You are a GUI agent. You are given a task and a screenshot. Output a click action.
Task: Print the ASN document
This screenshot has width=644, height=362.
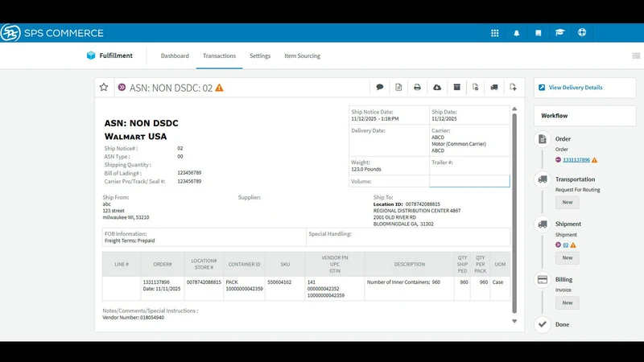pyautogui.click(x=417, y=87)
